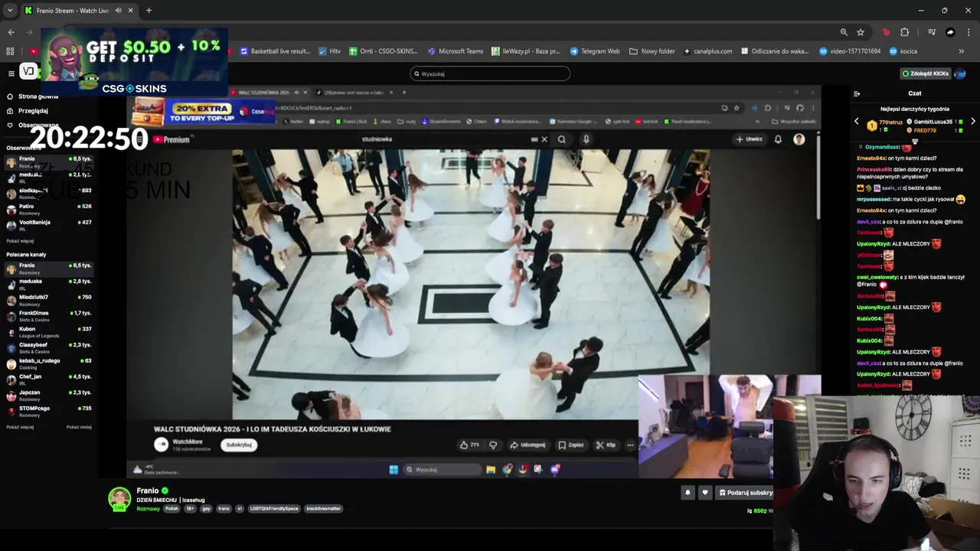Click the YouTube search magnifier icon
The image size is (980, 551).
click(x=562, y=139)
